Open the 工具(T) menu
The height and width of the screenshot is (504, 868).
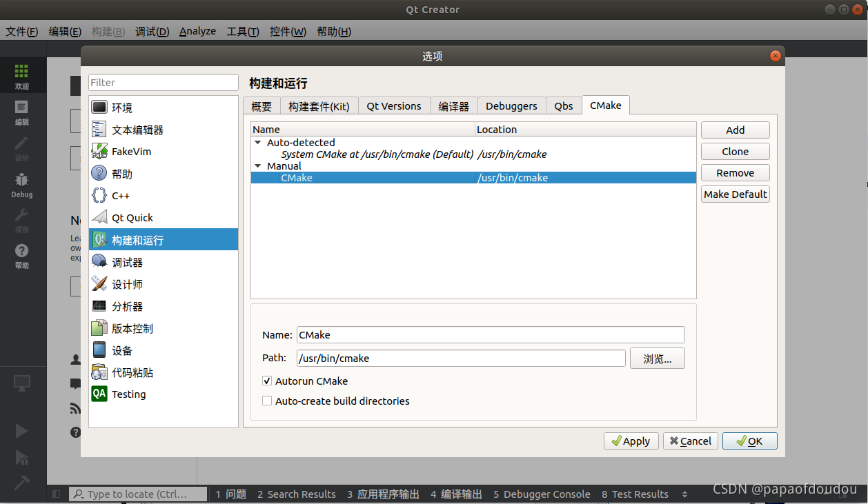pyautogui.click(x=243, y=32)
